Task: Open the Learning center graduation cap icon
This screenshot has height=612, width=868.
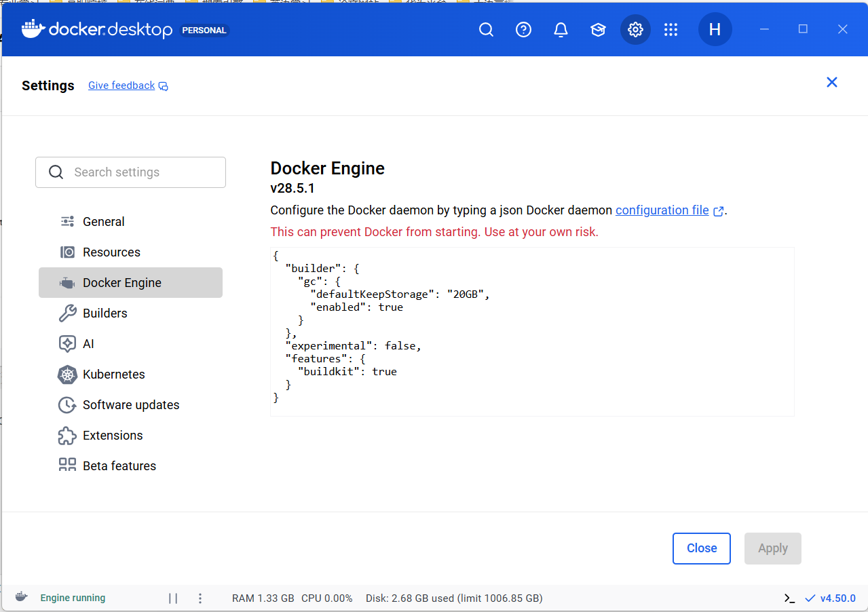Action: [x=598, y=30]
